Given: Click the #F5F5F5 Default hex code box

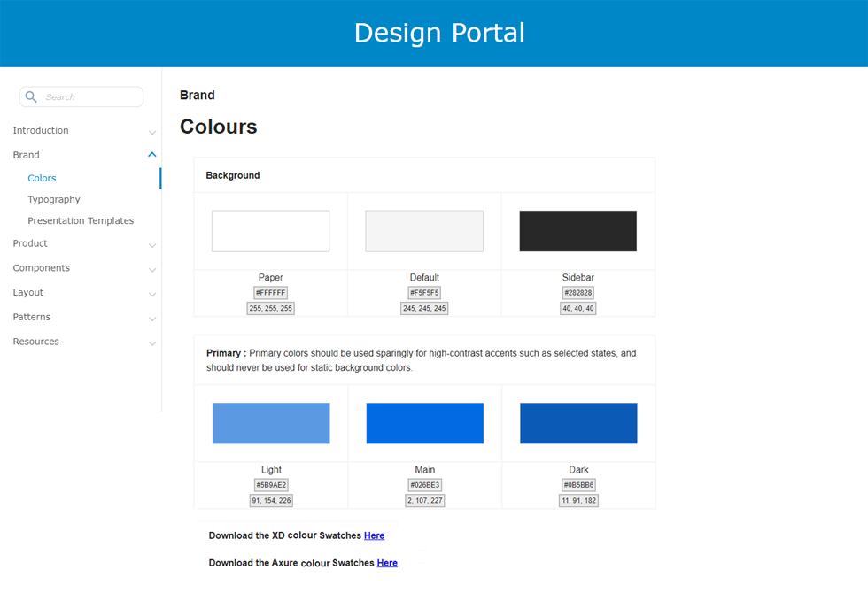Looking at the screenshot, I should pos(424,293).
